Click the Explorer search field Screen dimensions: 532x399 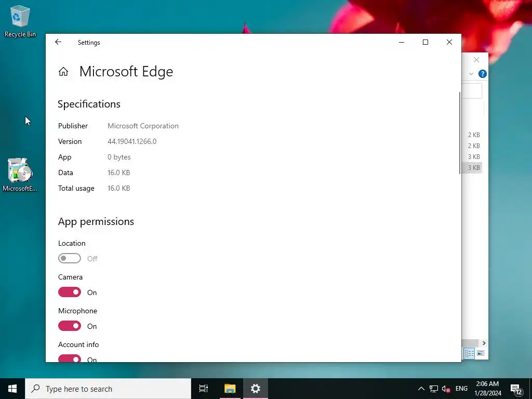pos(472,91)
